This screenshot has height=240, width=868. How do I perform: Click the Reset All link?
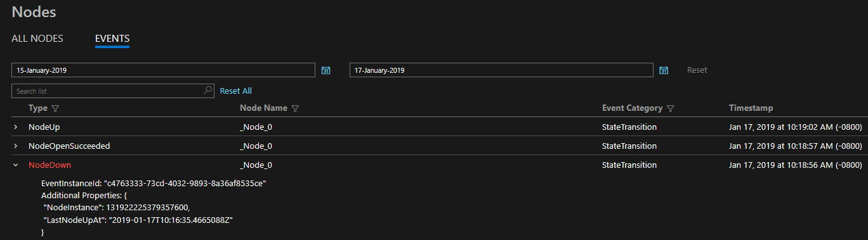click(x=236, y=91)
